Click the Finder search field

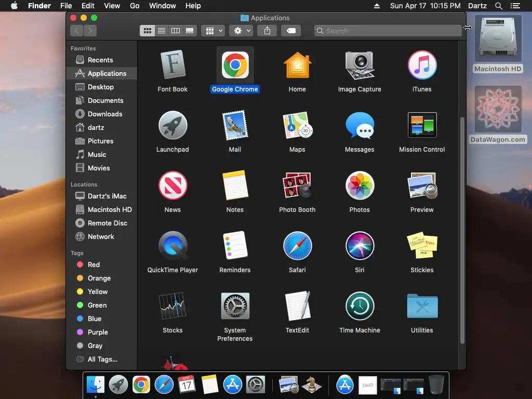[388, 31]
